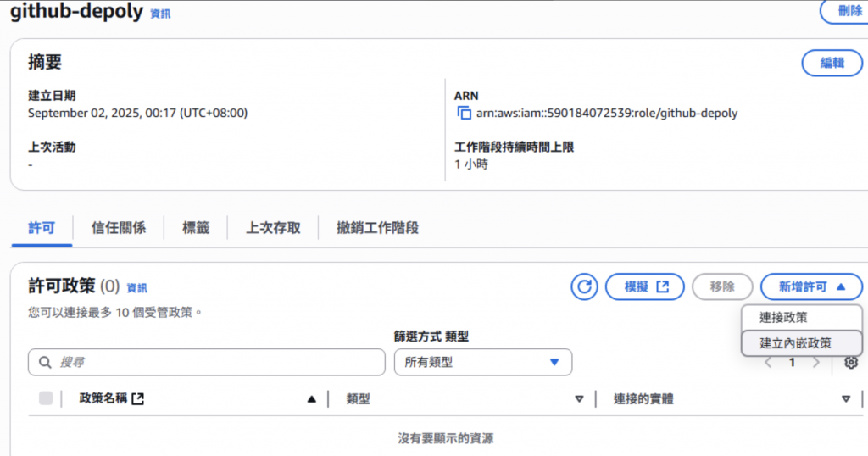Open the 模擬 policy simulator button
This screenshot has height=456, width=868.
(x=645, y=286)
